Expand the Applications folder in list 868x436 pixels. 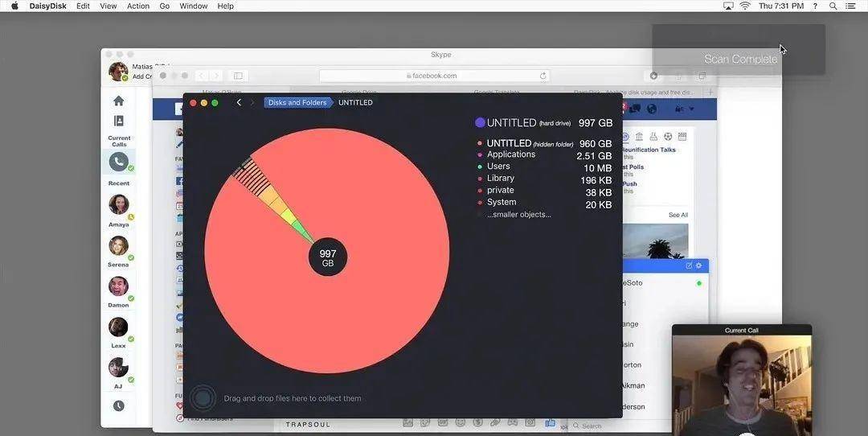510,154
